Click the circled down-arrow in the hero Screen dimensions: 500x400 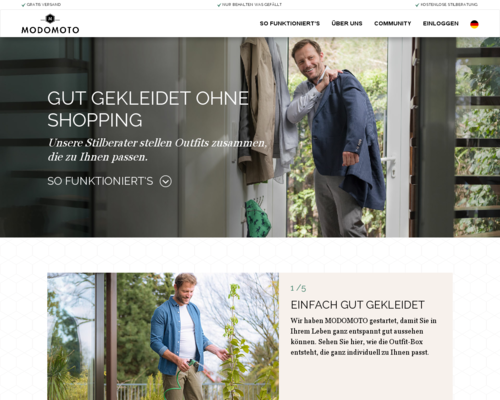166,181
